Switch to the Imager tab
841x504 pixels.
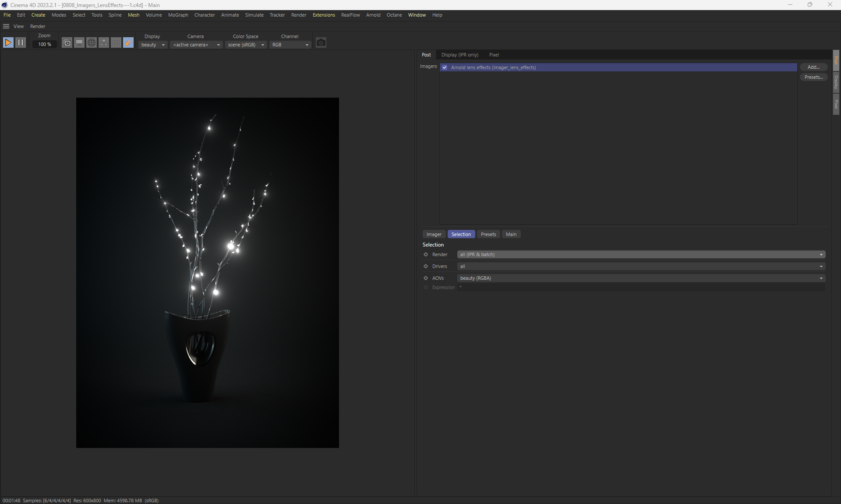[434, 234]
